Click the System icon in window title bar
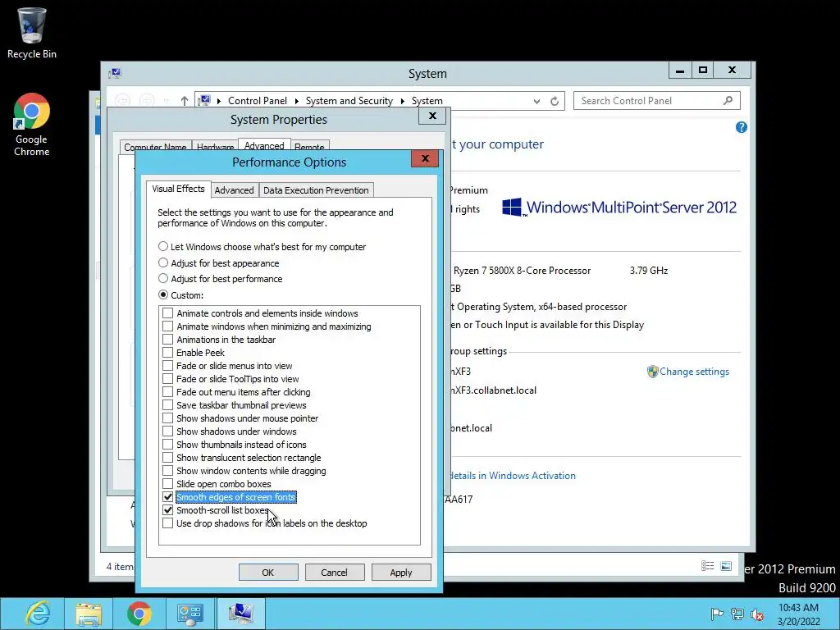840x630 pixels. tap(115, 73)
